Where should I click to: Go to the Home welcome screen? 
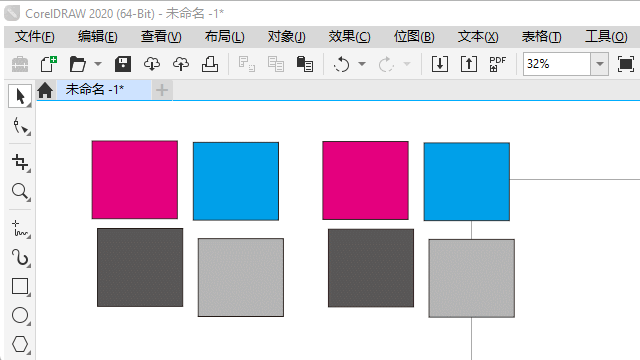click(45, 90)
